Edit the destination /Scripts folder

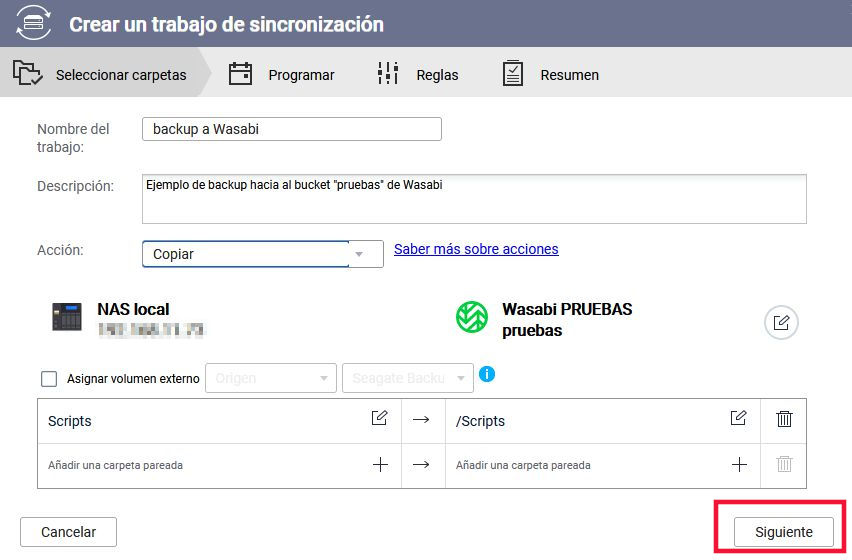point(738,419)
